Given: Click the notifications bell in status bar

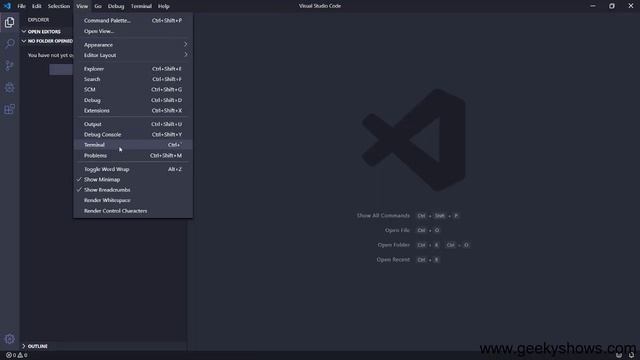Looking at the screenshot, I should [631, 355].
